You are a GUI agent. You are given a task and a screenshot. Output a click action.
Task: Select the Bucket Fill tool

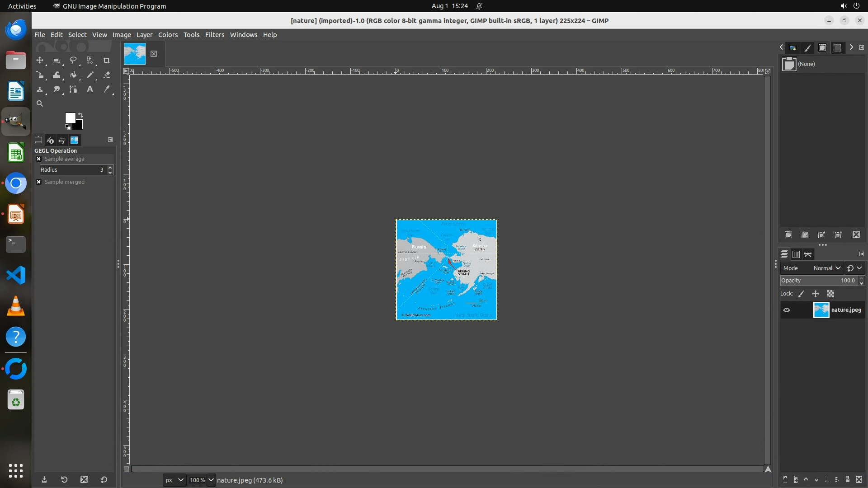73,75
